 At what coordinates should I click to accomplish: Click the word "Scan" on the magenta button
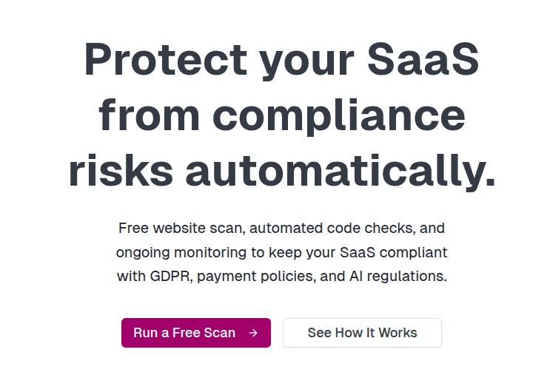(219, 333)
